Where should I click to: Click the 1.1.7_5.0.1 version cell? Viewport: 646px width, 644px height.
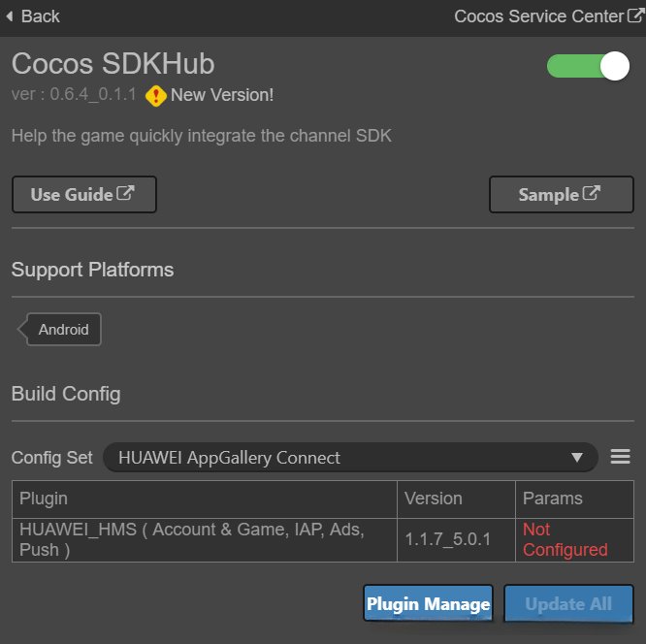[448, 539]
